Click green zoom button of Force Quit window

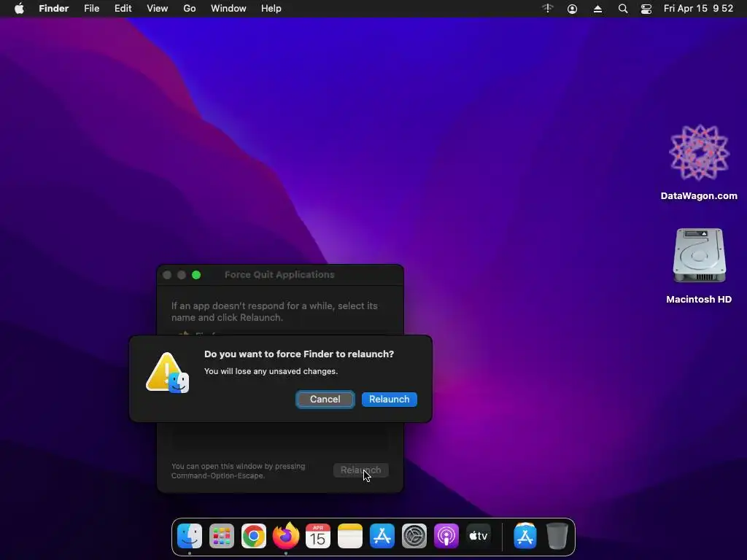(x=196, y=275)
